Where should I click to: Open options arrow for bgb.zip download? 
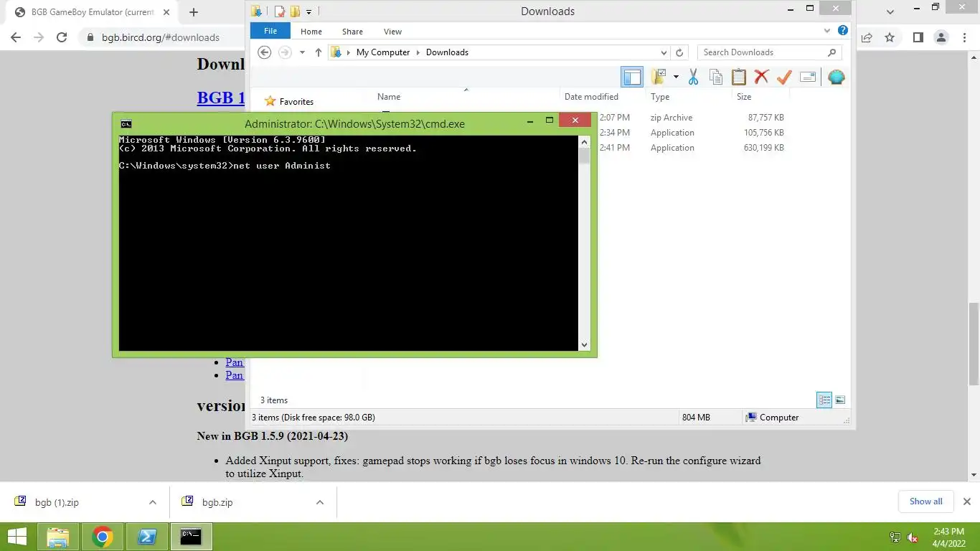(320, 502)
